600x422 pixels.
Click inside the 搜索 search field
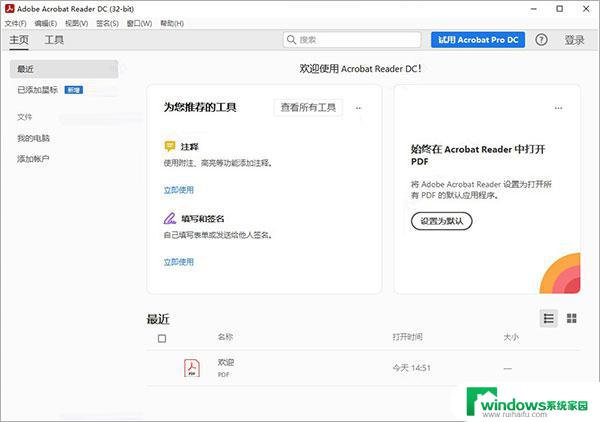pos(352,40)
